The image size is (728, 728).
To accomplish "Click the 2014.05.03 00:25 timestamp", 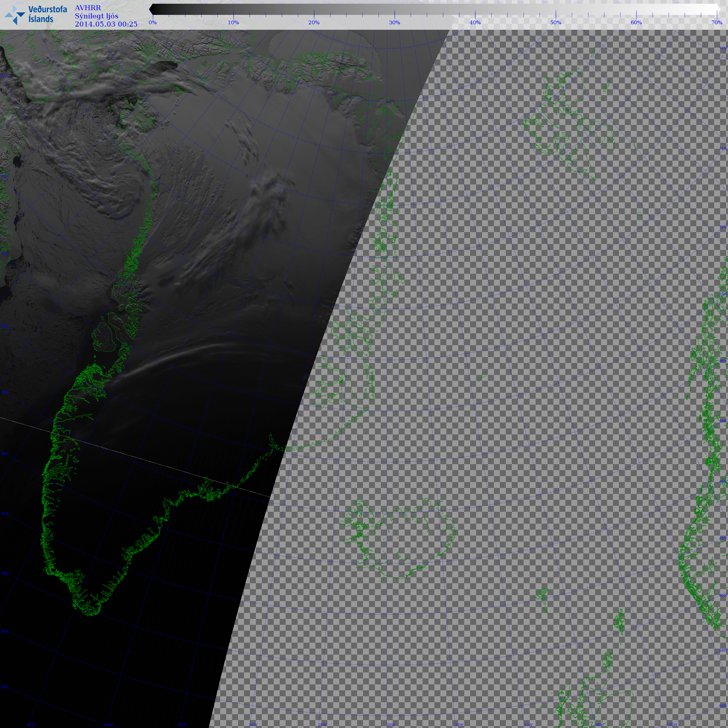I will click(106, 24).
